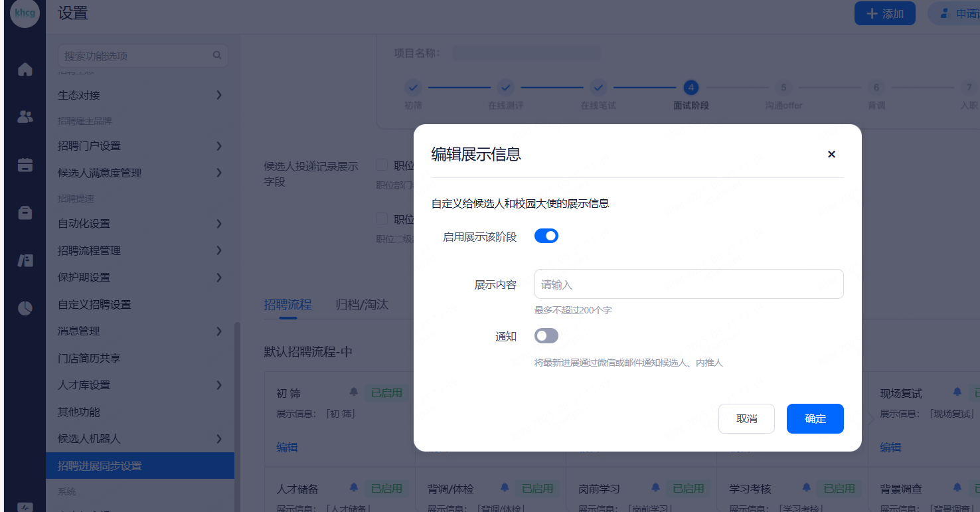Image resolution: width=980 pixels, height=512 pixels.
Task: Click the 取消 button in dialog
Action: click(746, 418)
